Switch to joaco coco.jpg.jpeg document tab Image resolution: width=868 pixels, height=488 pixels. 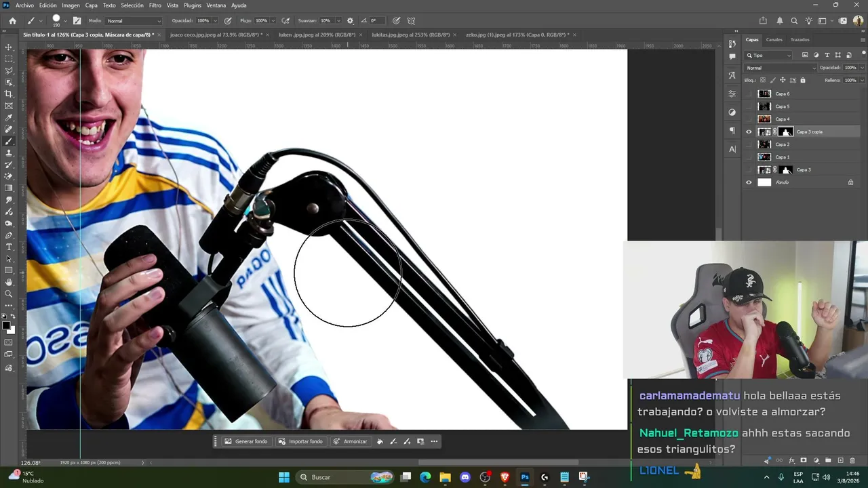[x=215, y=35]
